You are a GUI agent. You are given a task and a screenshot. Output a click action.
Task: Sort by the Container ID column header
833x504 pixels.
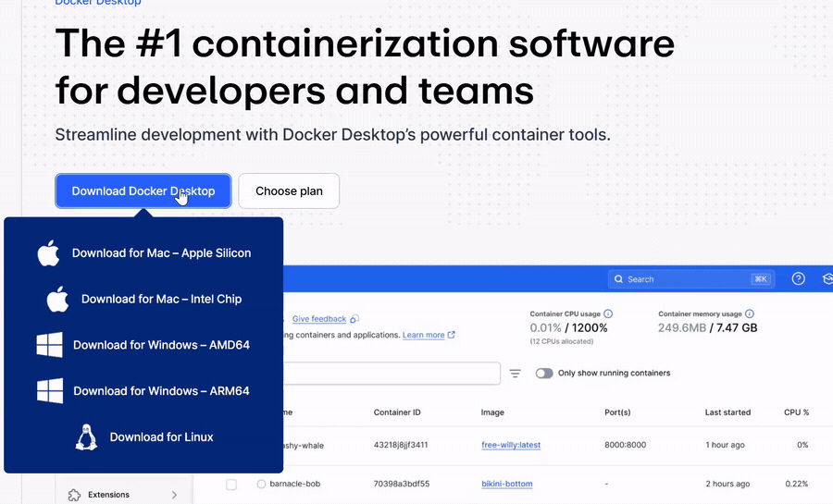pyautogui.click(x=397, y=412)
